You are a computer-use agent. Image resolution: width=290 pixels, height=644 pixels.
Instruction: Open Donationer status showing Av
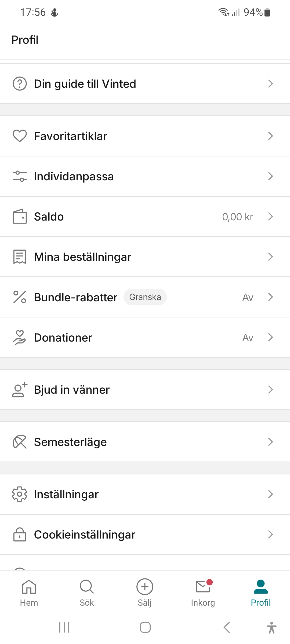(x=248, y=338)
